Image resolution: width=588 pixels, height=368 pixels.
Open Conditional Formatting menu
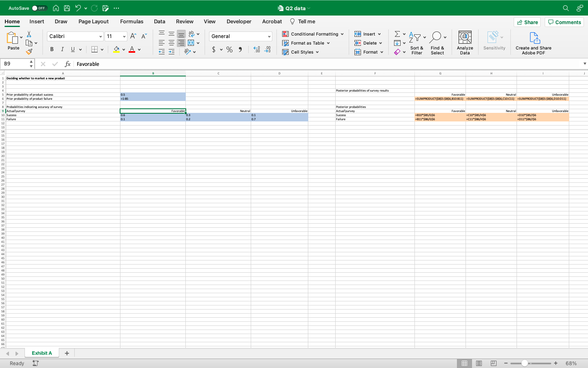(313, 34)
